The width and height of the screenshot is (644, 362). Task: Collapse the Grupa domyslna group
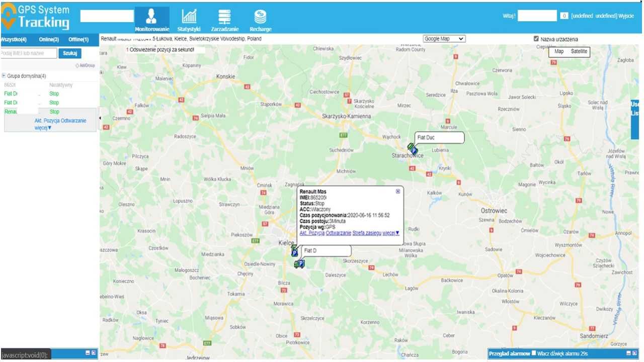pyautogui.click(x=4, y=76)
